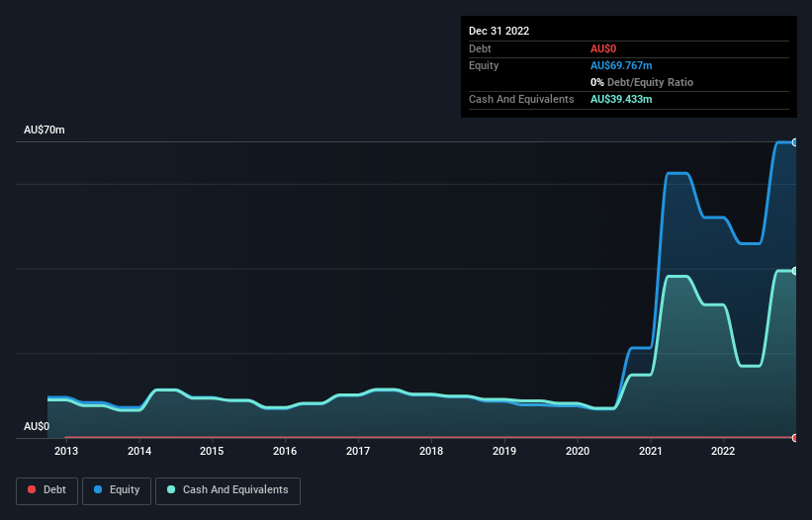Screen dimensions: 812x520
Task: Select the blue Equity endpoint marker on chart
Action: [x=795, y=142]
